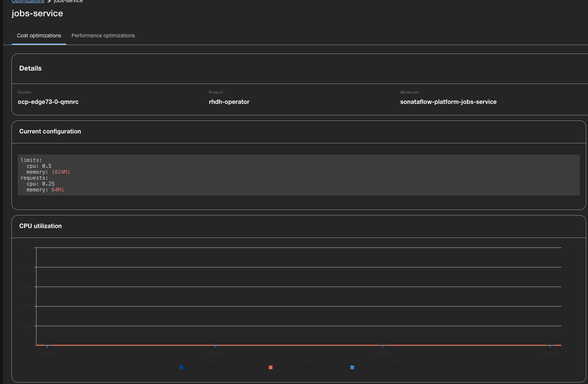Viewport: 588px width, 384px height.
Task: Click the requests cpu: 0.25 line
Action: (40, 184)
